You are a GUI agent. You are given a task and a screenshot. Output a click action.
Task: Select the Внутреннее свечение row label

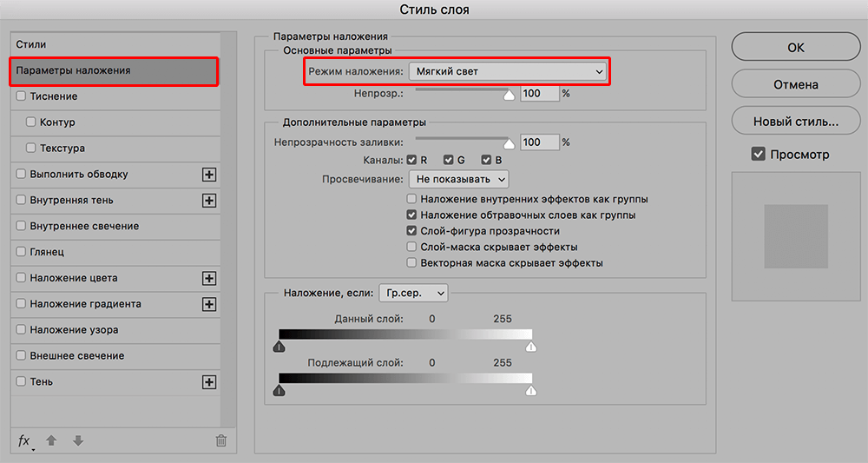coord(84,226)
